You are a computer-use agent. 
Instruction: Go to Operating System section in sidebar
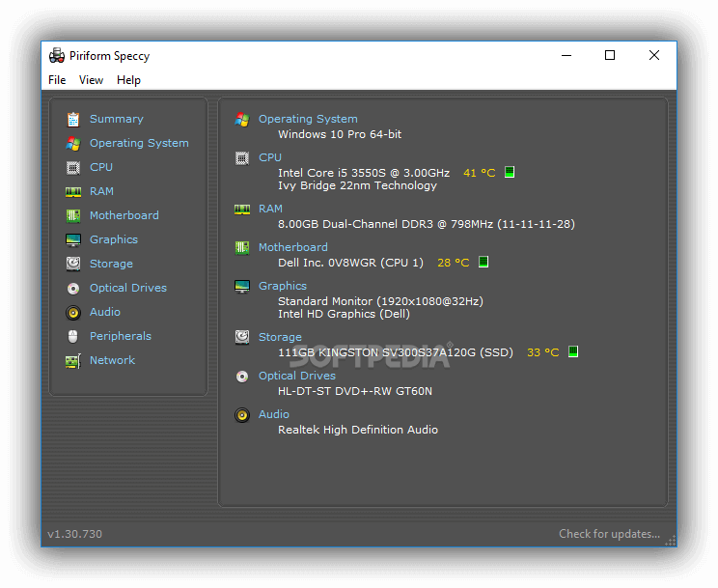(139, 144)
